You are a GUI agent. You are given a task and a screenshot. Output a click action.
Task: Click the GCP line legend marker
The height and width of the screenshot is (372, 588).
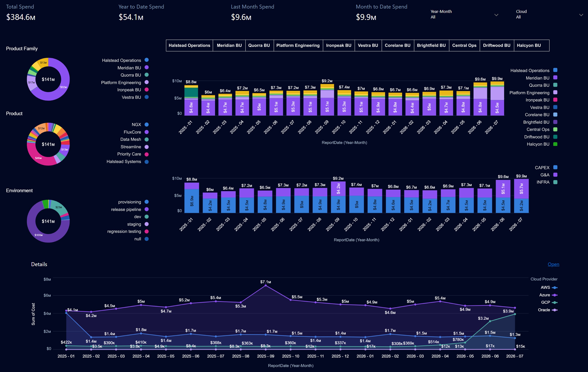(555, 303)
